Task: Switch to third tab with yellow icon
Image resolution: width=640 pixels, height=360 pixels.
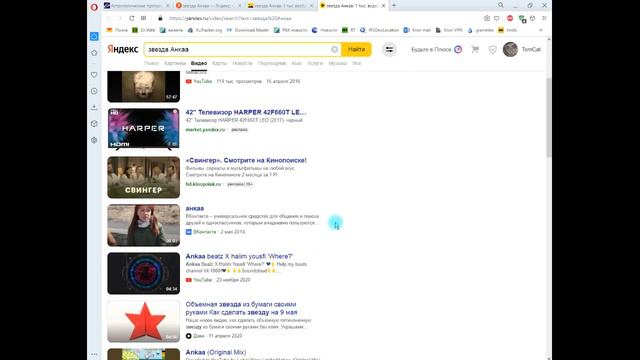Action: [x=280, y=6]
